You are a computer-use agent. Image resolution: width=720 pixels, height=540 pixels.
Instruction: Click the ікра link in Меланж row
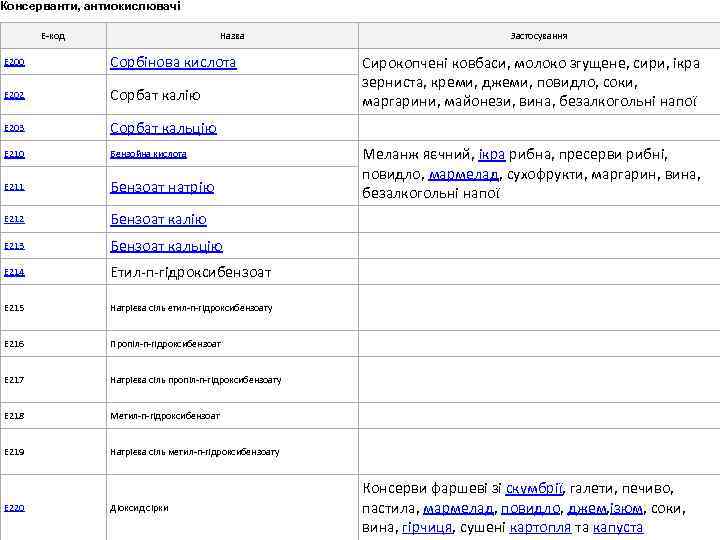pyautogui.click(x=492, y=154)
